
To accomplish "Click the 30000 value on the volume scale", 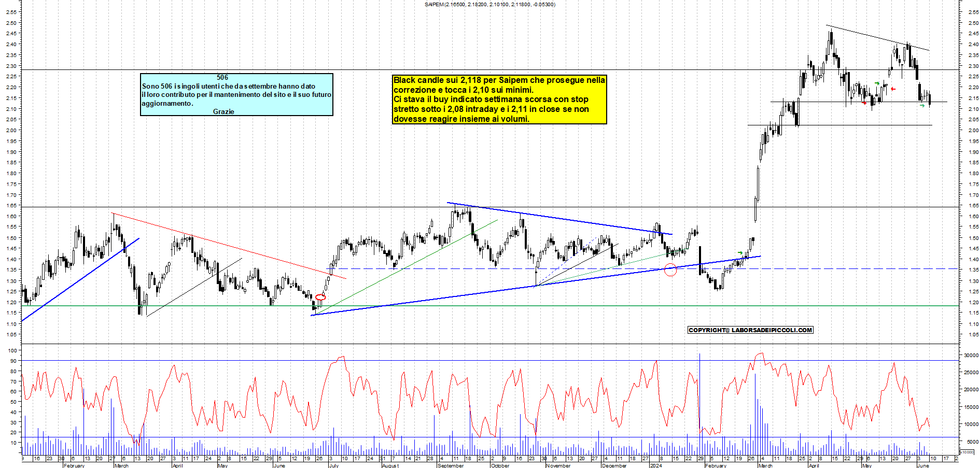I will [971, 355].
